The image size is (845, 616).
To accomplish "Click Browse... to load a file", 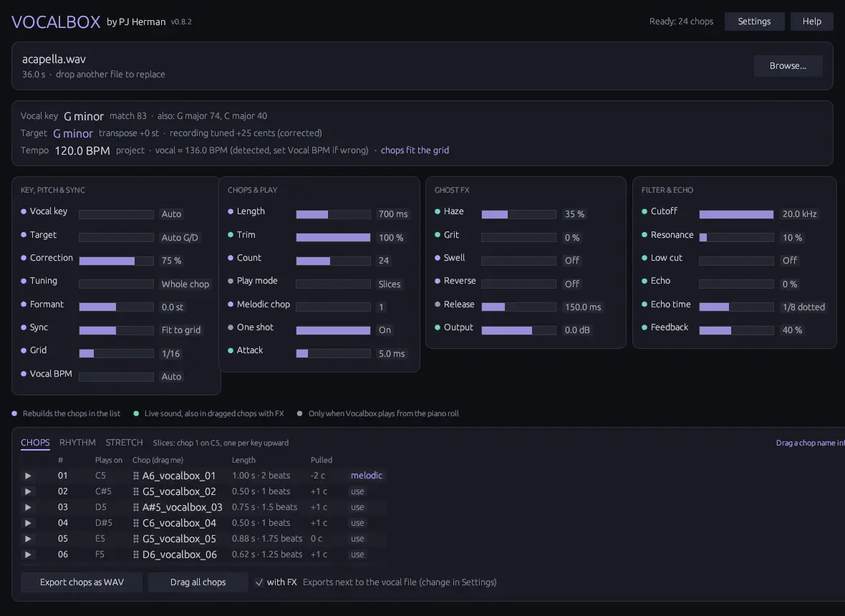I will click(x=788, y=66).
